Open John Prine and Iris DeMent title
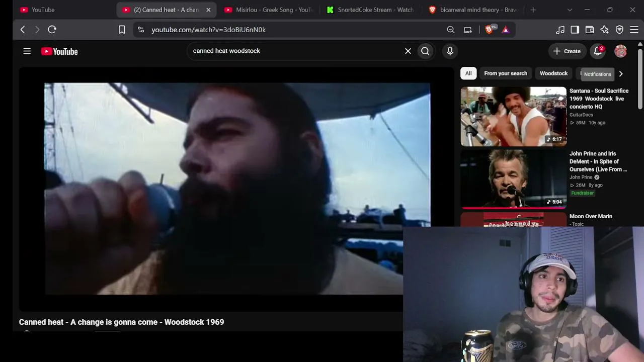 click(598, 161)
